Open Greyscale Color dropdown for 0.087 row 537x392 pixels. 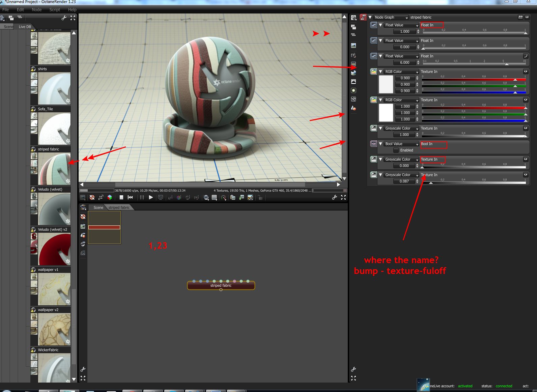coord(401,175)
